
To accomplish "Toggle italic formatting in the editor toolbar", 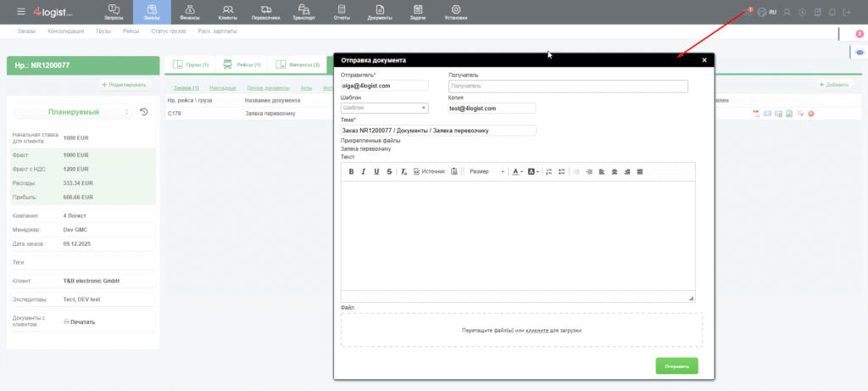I will point(364,171).
